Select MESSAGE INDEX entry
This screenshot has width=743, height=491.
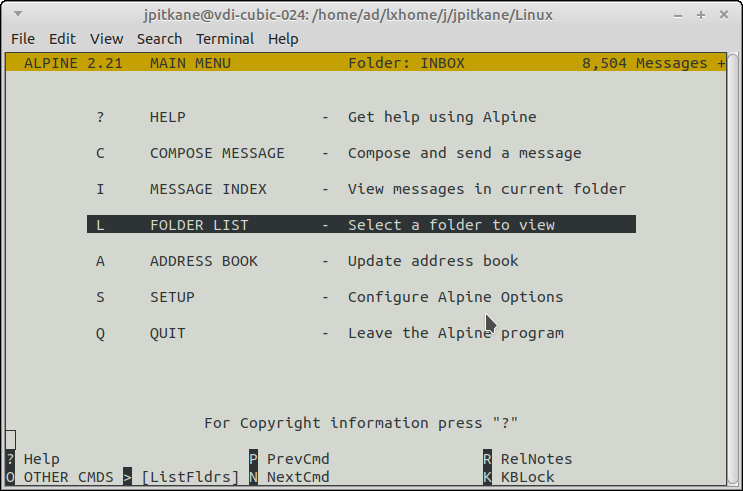point(361,189)
